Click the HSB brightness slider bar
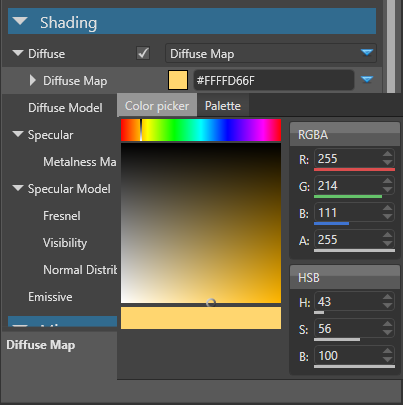403x405 pixels. [354, 366]
